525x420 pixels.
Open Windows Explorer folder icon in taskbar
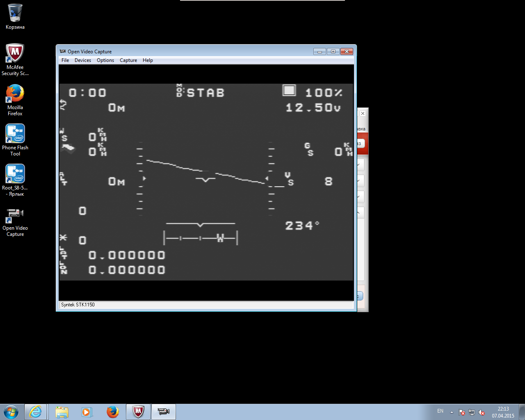(62, 412)
